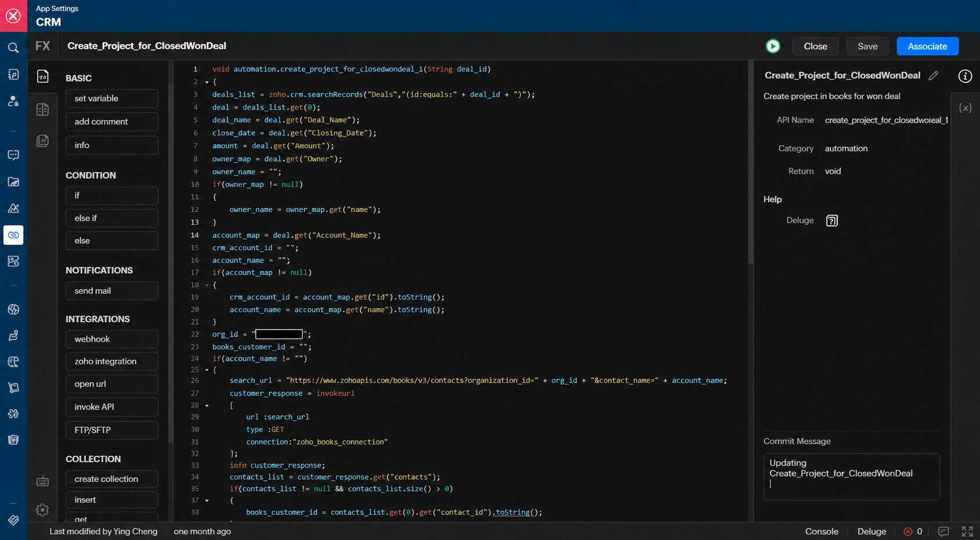
Task: Open the image folder icon in left sidebar
Action: 13,182
